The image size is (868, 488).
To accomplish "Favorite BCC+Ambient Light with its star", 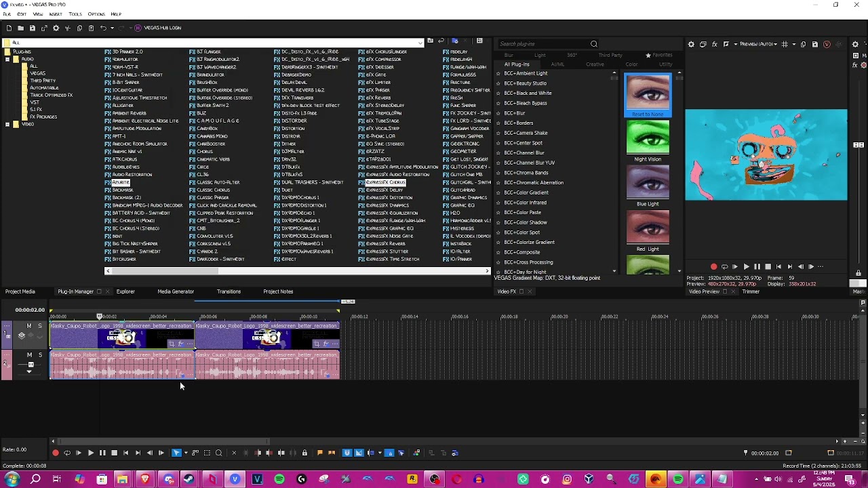I will (498, 73).
